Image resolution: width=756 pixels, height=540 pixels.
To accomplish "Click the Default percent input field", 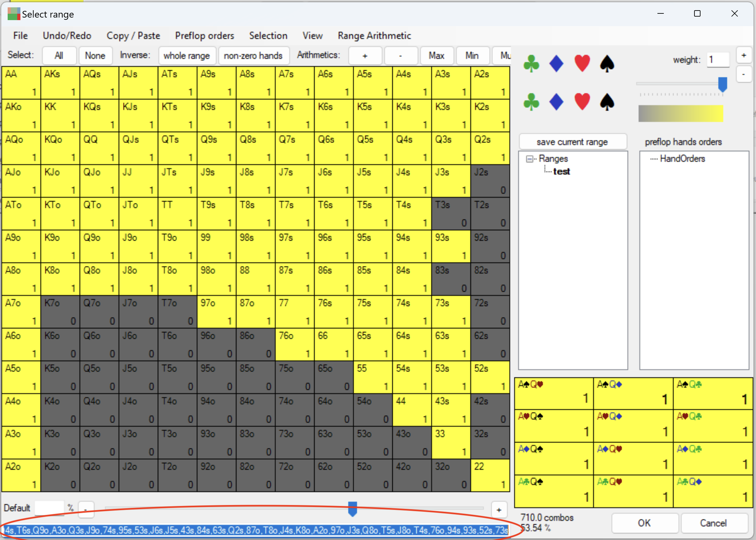I will (49, 508).
